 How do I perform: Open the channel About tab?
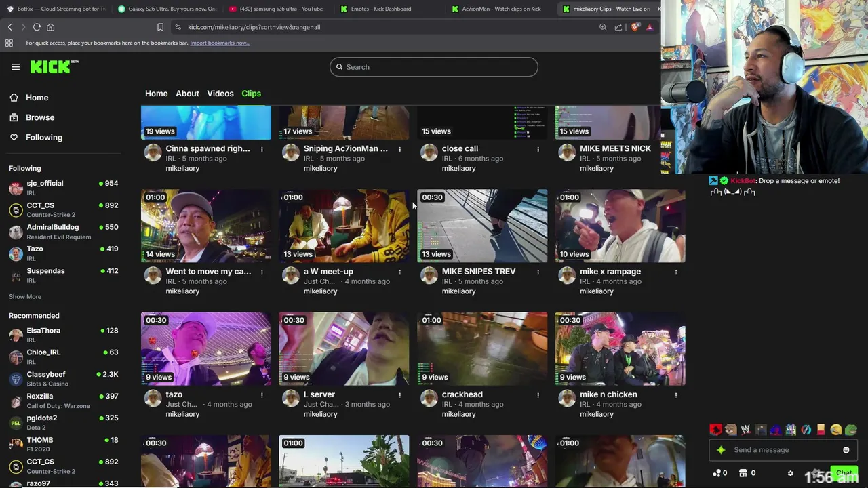point(187,94)
